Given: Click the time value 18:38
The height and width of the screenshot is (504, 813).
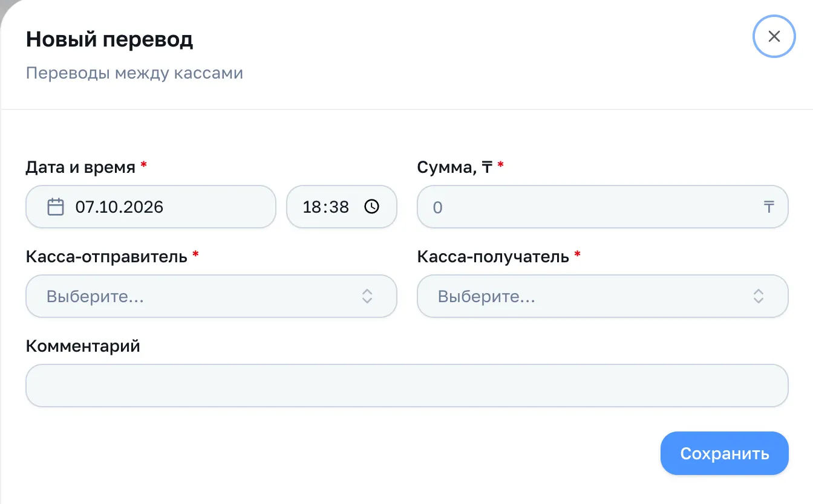Looking at the screenshot, I should [326, 207].
